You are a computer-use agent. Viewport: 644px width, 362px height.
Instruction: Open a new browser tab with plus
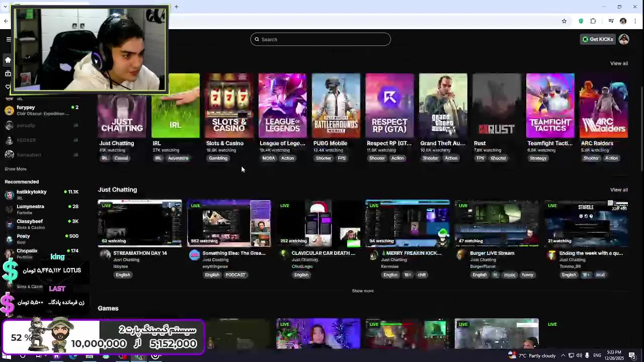tap(176, 7)
